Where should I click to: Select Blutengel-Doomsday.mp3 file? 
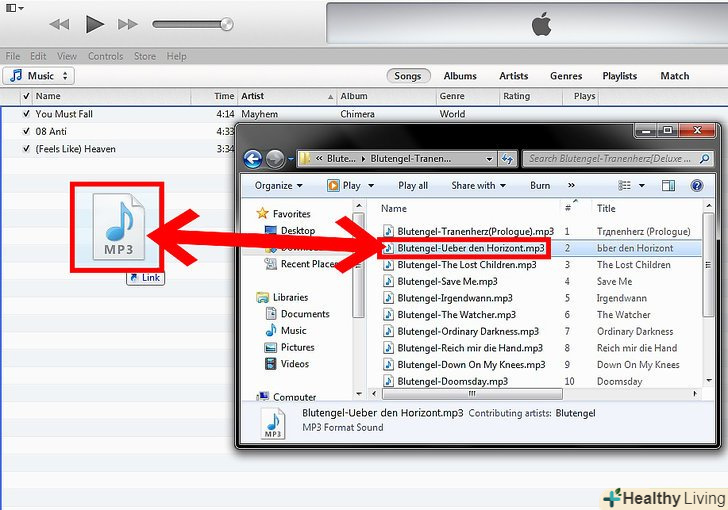coord(446,382)
